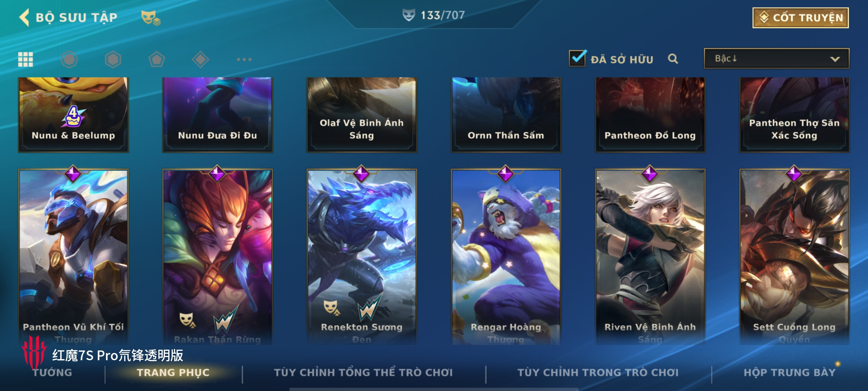Open the Tùy Chỉnh Tổng Thể Trò Chơi tab
The height and width of the screenshot is (391, 868).
363,373
